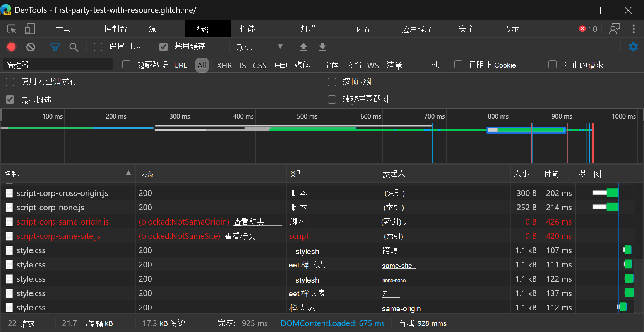Filter requests by JS type
The image size is (644, 332).
click(x=242, y=65)
